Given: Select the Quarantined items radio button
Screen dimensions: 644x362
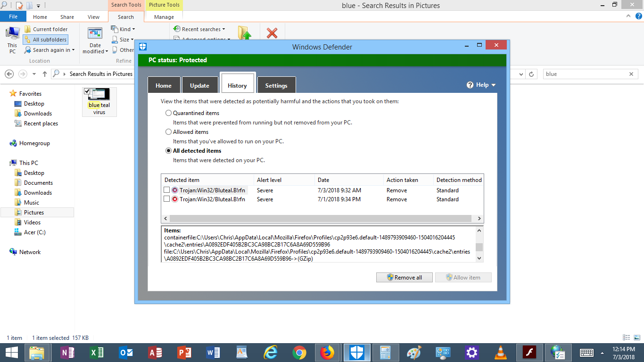Looking at the screenshot, I should point(168,113).
